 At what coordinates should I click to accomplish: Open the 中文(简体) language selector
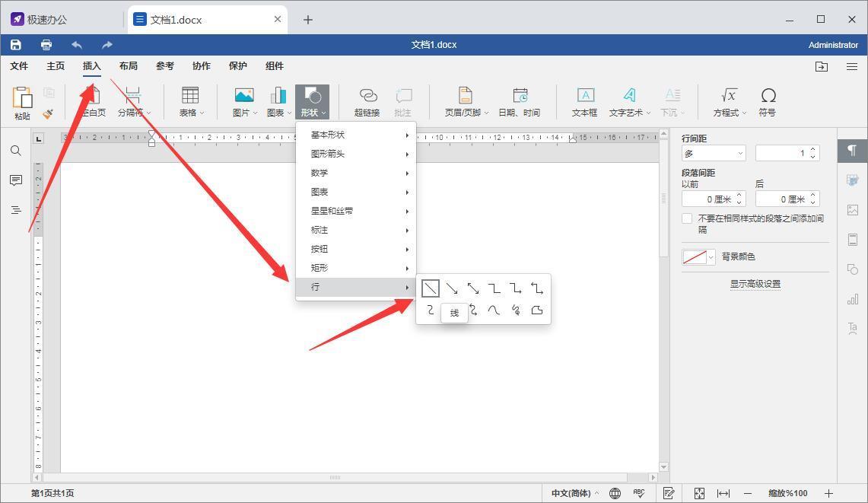(x=574, y=493)
